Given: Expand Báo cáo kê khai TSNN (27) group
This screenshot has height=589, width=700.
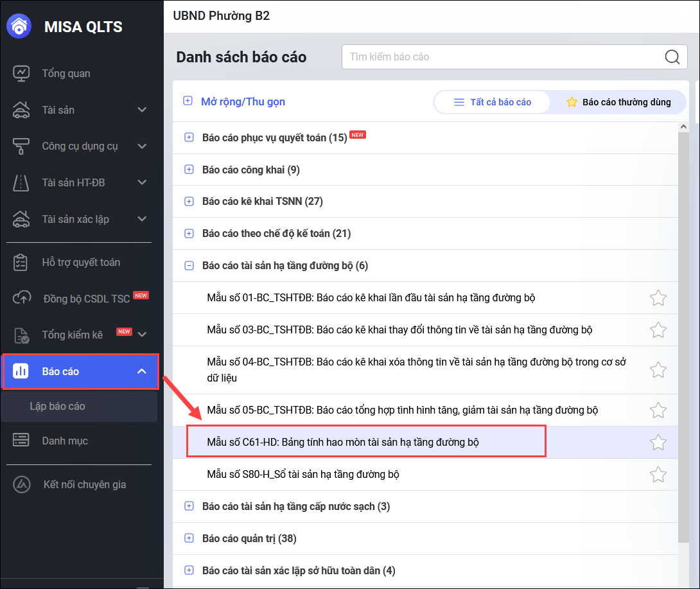Looking at the screenshot, I should 189,202.
